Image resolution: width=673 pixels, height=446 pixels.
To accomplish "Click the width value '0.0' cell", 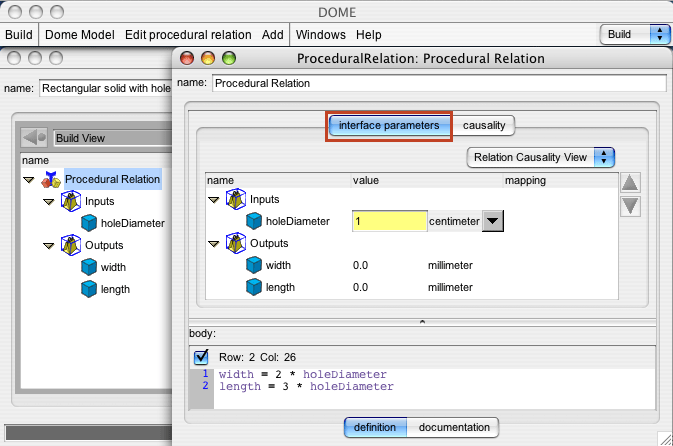I will pos(360,265).
